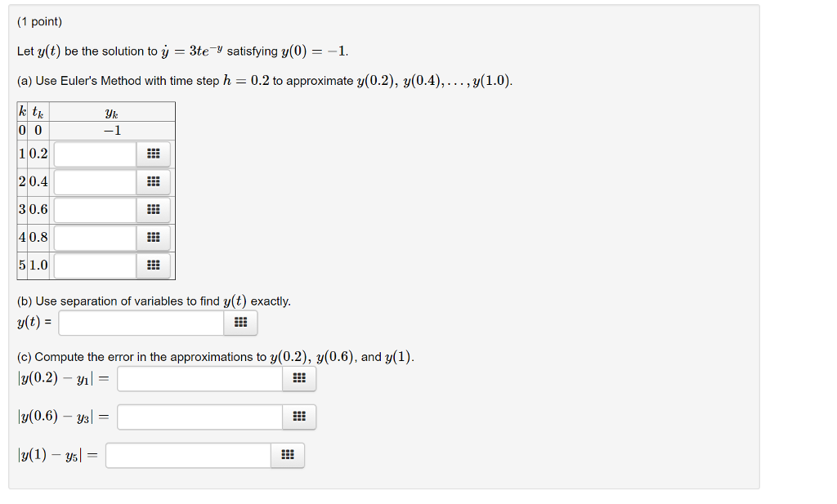This screenshot has height=504, width=837.
Task: Click the answer box for k=4, t=0.8
Action: pyautogui.click(x=95, y=238)
